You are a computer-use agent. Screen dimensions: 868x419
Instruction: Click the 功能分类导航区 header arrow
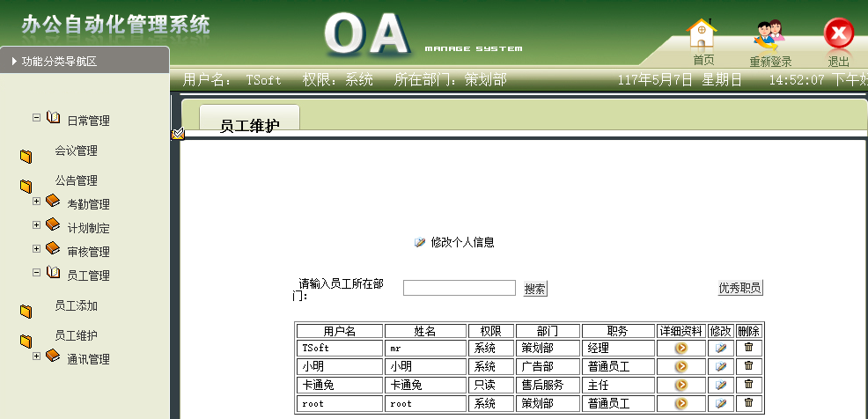point(14,62)
